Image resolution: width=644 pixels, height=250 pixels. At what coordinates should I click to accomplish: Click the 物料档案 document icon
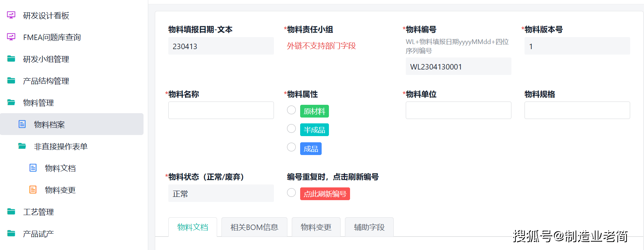[x=22, y=124]
